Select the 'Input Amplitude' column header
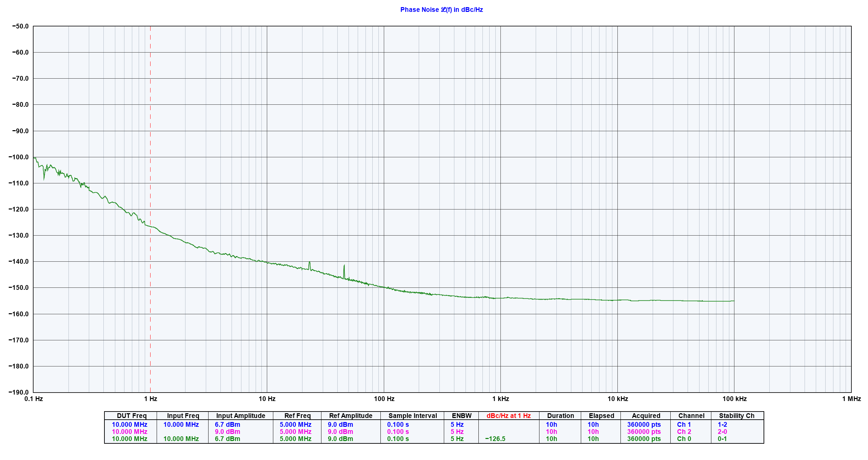 [241, 416]
